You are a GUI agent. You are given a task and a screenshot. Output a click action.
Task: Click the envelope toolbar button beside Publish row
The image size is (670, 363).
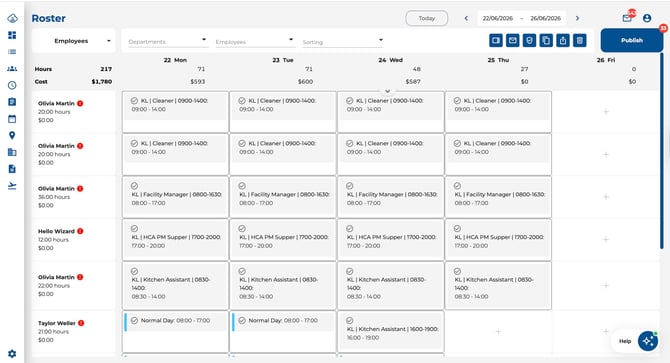point(513,41)
